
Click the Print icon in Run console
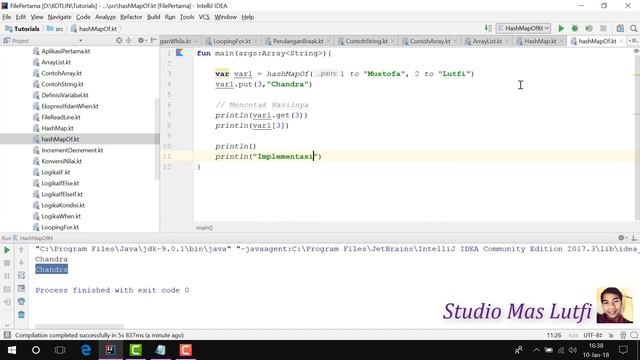point(21,302)
